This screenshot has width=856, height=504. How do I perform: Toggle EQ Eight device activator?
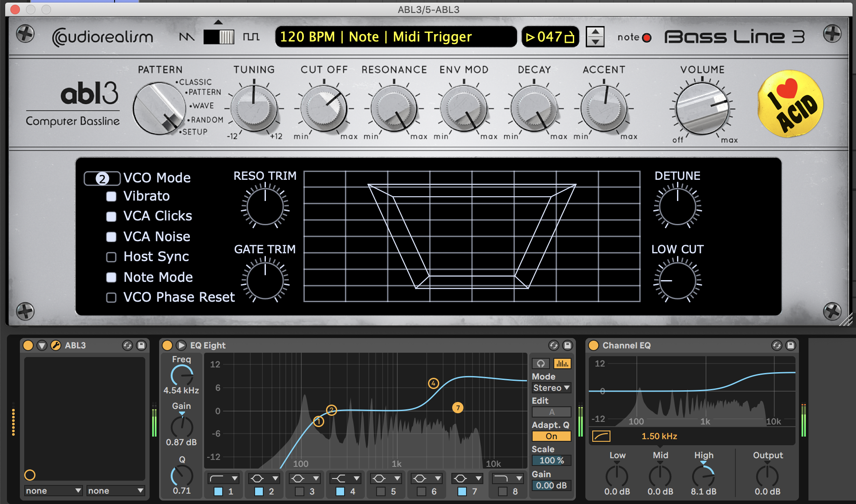coord(167,345)
